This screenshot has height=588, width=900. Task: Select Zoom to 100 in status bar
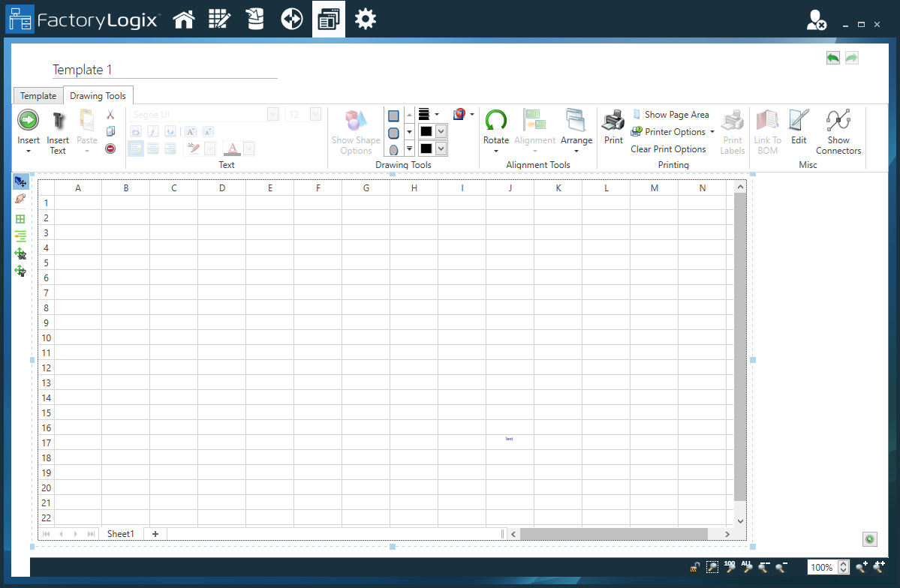[729, 567]
